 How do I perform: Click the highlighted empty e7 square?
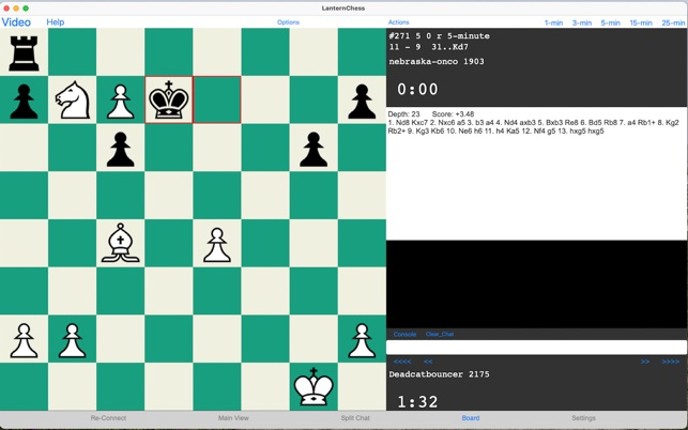pos(217,100)
